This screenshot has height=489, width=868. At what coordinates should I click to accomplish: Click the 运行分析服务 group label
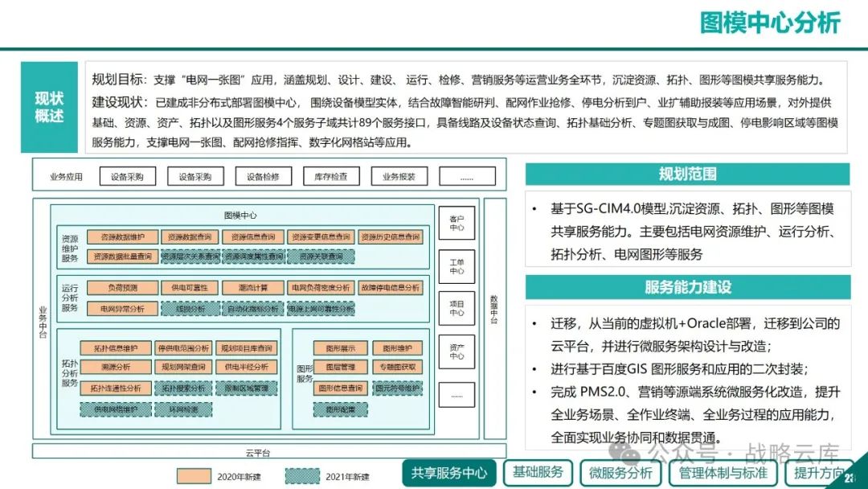tap(70, 298)
